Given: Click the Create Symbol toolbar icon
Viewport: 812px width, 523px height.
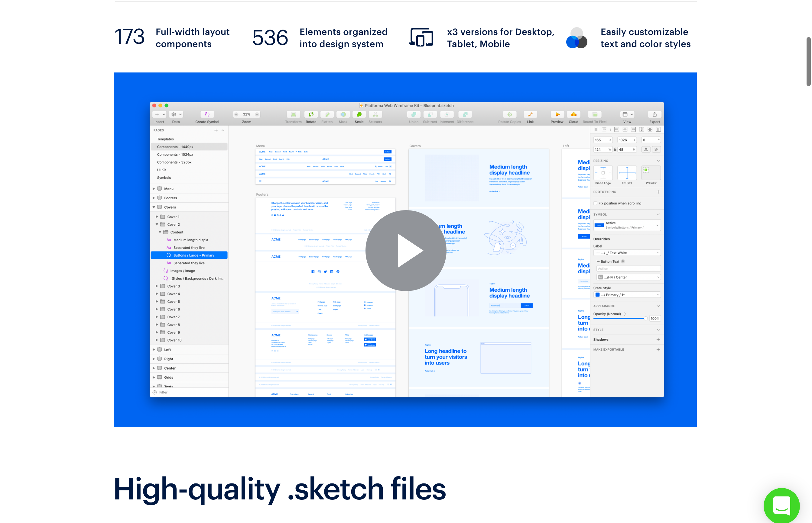Looking at the screenshot, I should coord(207,114).
